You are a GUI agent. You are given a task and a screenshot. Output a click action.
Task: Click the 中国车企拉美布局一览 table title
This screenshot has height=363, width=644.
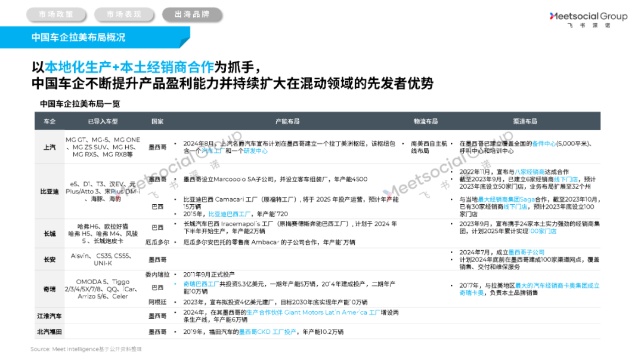pos(80,104)
